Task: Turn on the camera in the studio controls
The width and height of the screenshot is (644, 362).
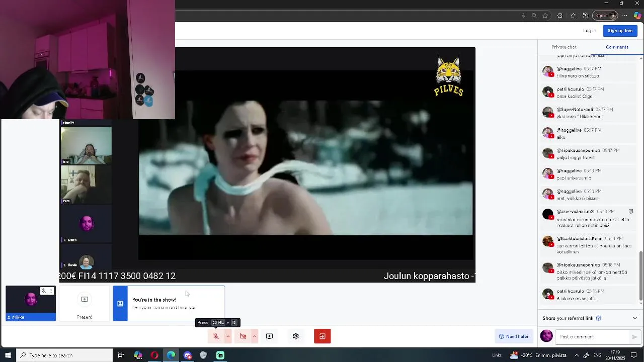Action: (x=243, y=336)
